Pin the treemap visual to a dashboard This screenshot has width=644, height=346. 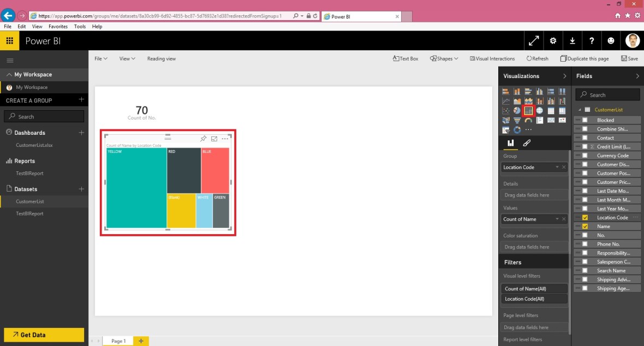point(204,139)
